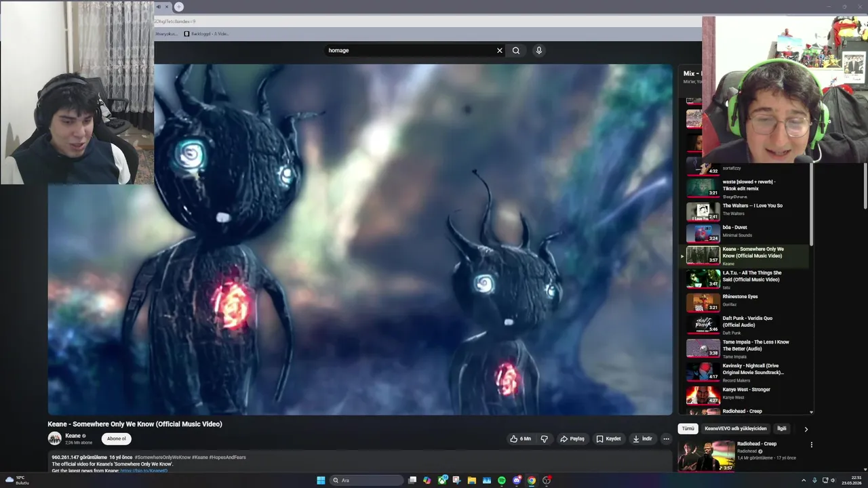868x488 pixels.
Task: Click the mix playlist scrollbar
Action: (811, 203)
